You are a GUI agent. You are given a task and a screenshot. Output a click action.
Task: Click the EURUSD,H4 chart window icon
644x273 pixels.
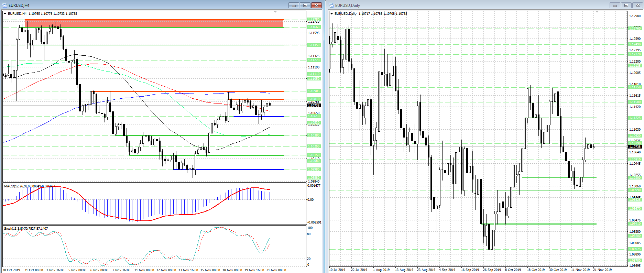pos(4,5)
